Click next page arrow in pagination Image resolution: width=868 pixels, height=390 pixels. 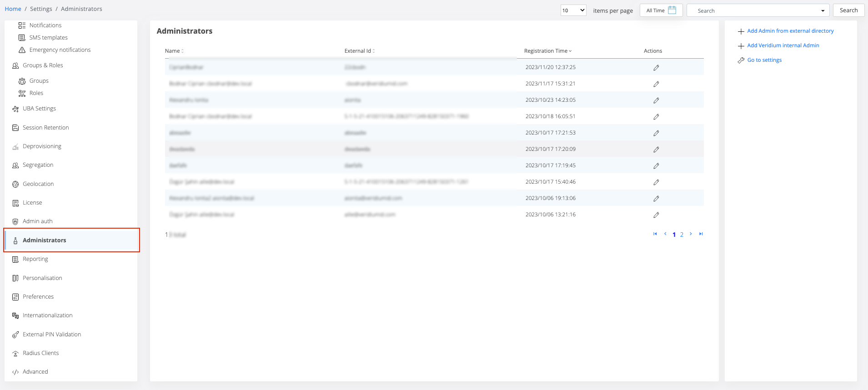point(691,234)
